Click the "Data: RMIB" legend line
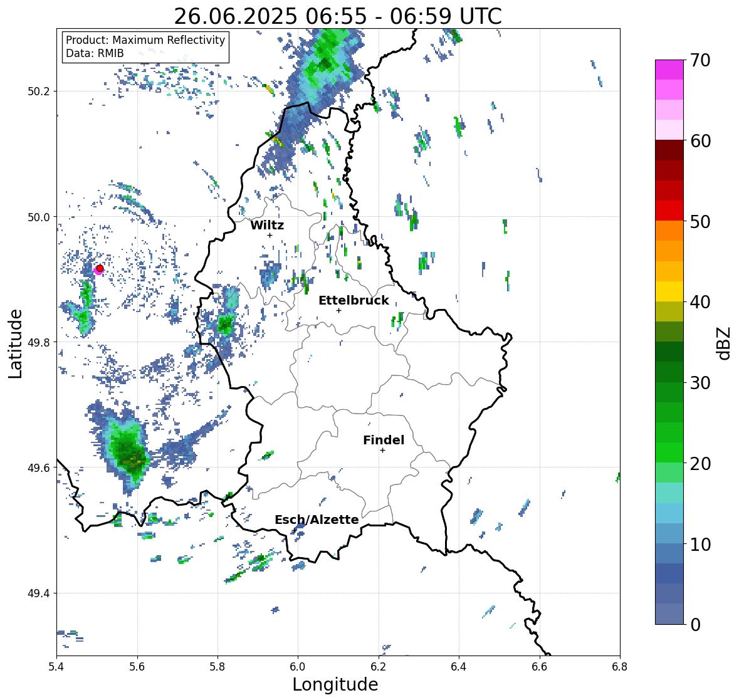The width and height of the screenshot is (739, 700). point(95,53)
